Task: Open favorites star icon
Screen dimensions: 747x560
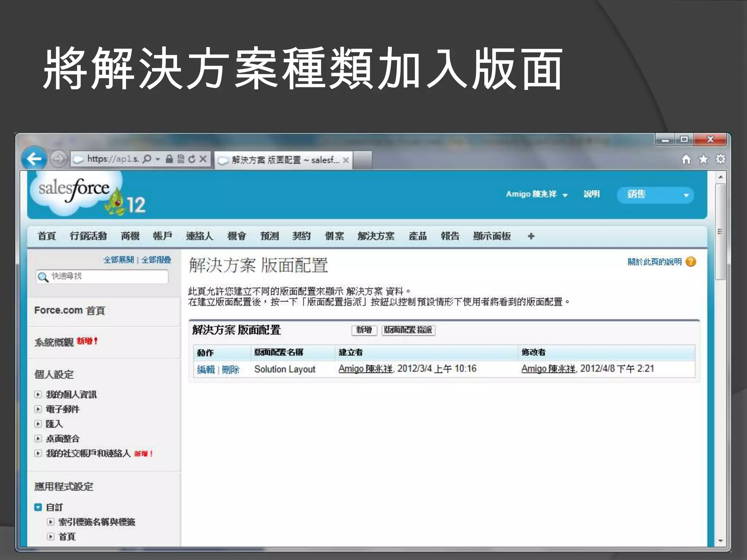Action: pos(703,159)
